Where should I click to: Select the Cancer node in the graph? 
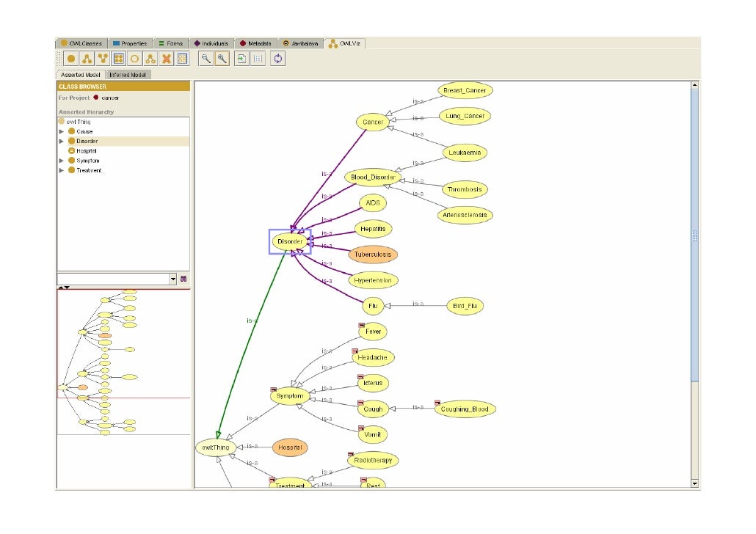pyautogui.click(x=373, y=122)
